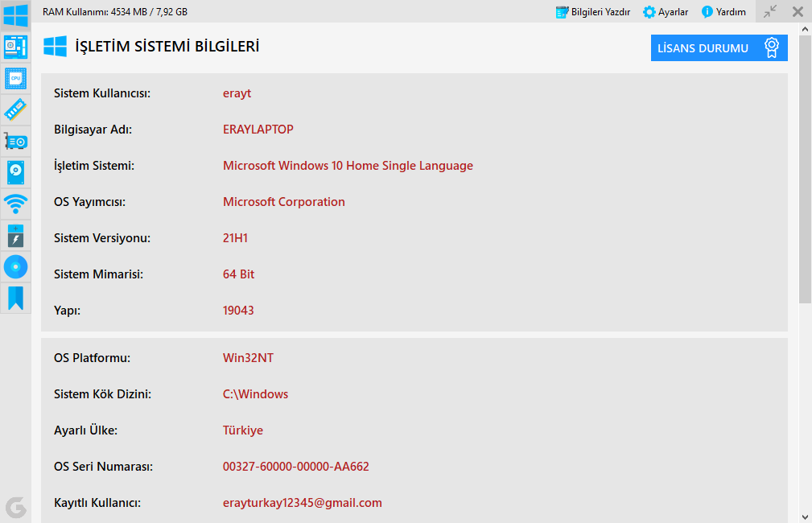
Task: Open the Windows operating system sidebar section
Action: click(x=15, y=15)
